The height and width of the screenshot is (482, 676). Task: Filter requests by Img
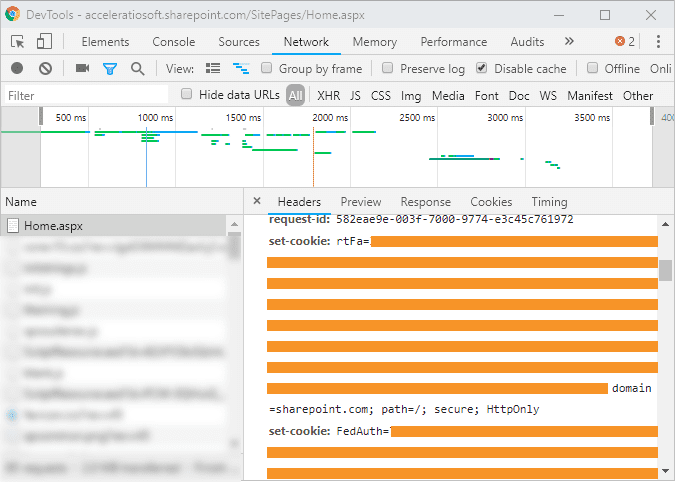411,95
